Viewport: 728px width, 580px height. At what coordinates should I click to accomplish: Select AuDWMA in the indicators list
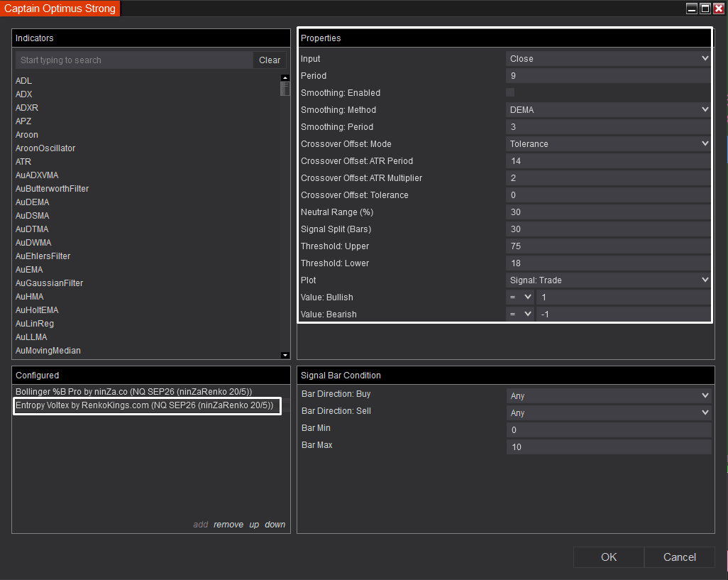coord(33,242)
